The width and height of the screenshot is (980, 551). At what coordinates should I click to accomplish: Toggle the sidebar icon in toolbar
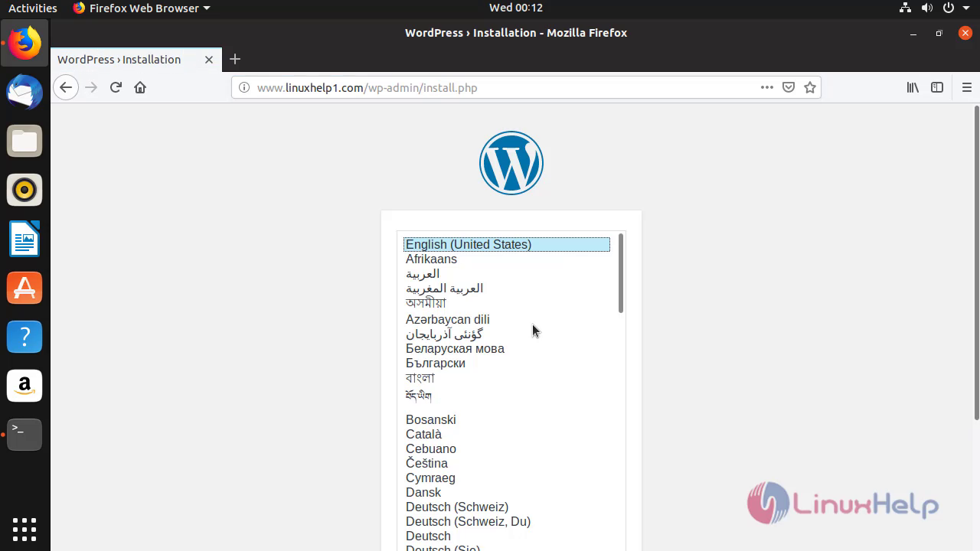click(937, 87)
